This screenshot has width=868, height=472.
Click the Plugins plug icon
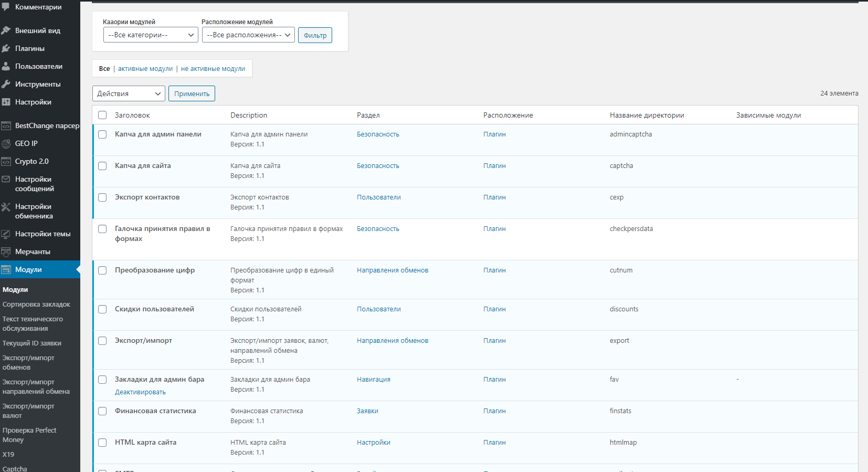[x=6, y=48]
